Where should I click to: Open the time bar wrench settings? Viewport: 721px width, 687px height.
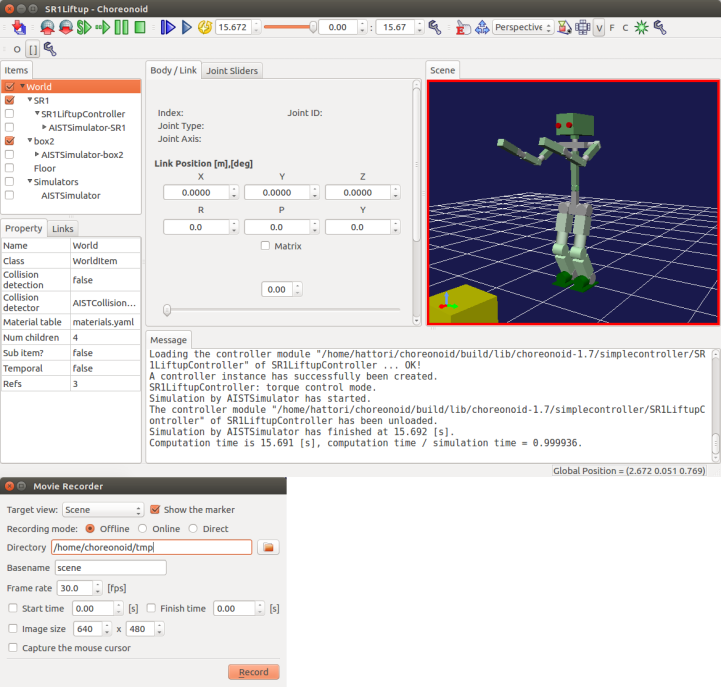(434, 27)
